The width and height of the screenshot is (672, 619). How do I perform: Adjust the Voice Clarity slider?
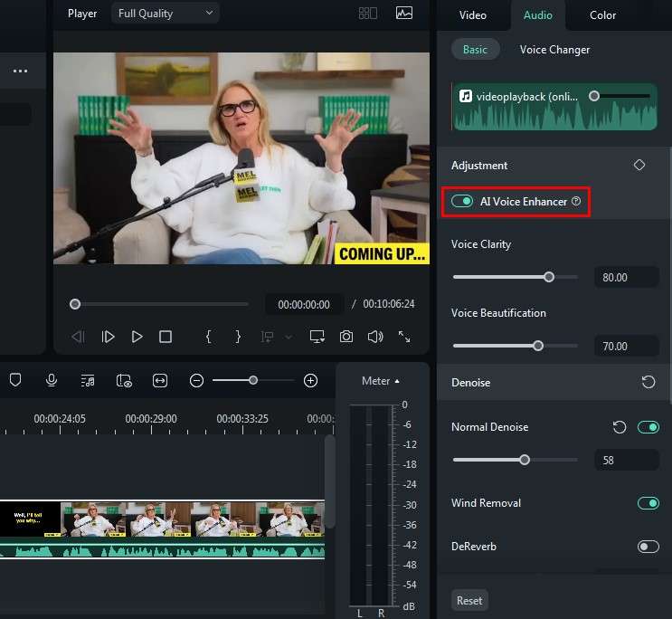(x=549, y=277)
